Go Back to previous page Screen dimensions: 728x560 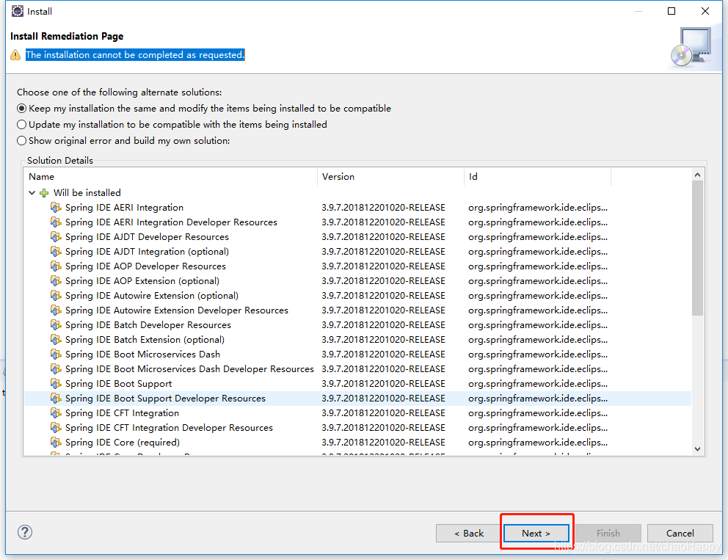click(469, 533)
